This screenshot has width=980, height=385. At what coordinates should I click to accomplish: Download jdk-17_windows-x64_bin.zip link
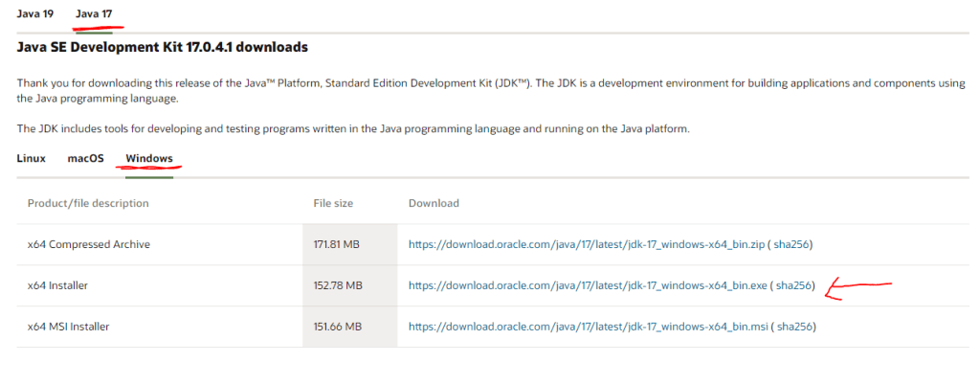586,245
